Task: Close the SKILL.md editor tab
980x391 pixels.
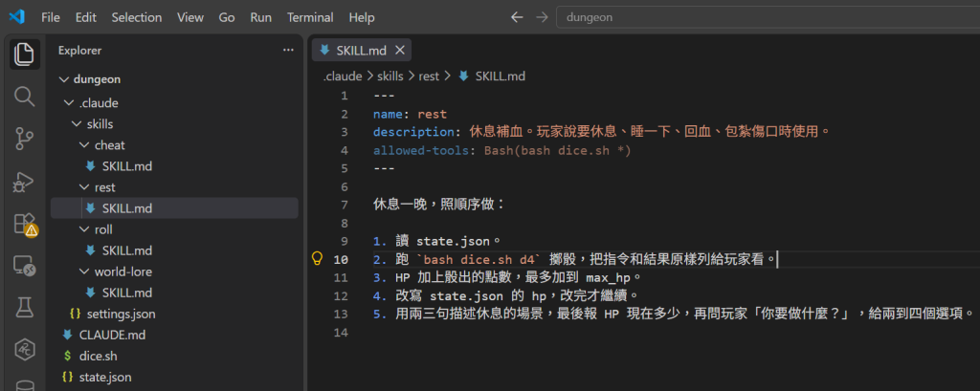Action: 400,51
